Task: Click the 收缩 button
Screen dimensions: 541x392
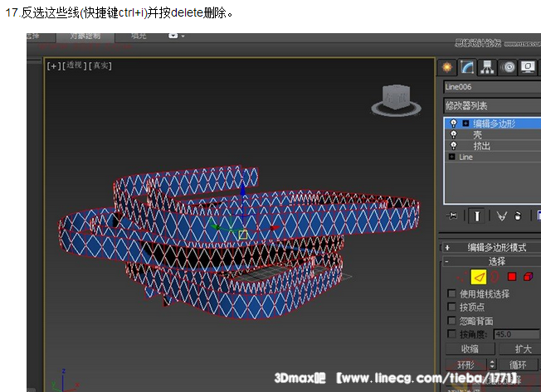Action: [470, 349]
